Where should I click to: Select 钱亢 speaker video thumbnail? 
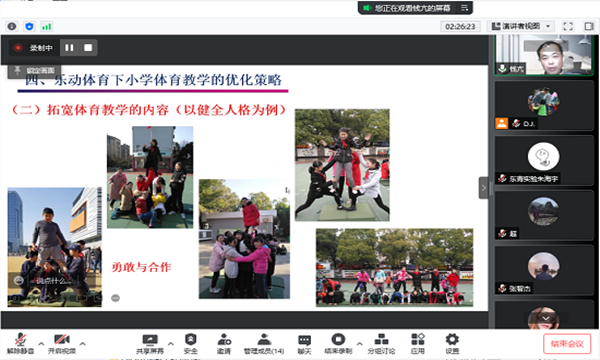(x=544, y=55)
